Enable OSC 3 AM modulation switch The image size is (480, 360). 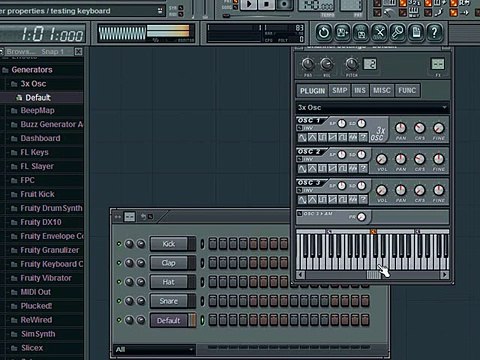[x=299, y=214]
